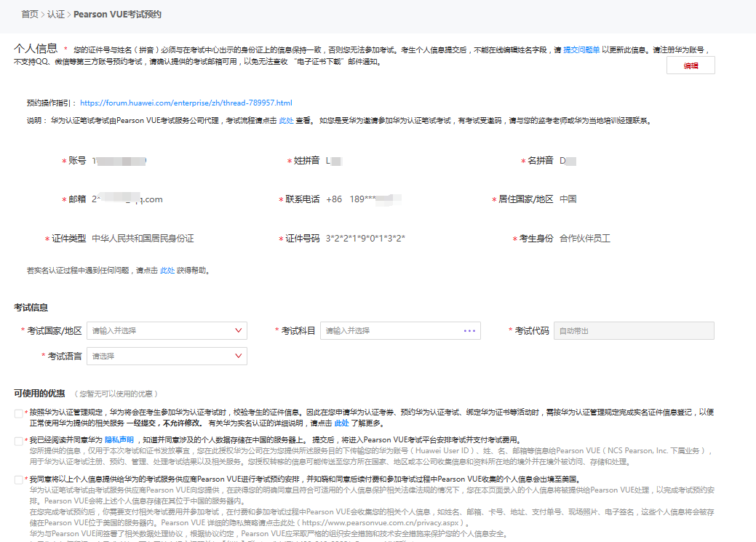756x542 pixels.
Task: Click the disabled 考试代码 auto-fill field
Action: (633, 330)
